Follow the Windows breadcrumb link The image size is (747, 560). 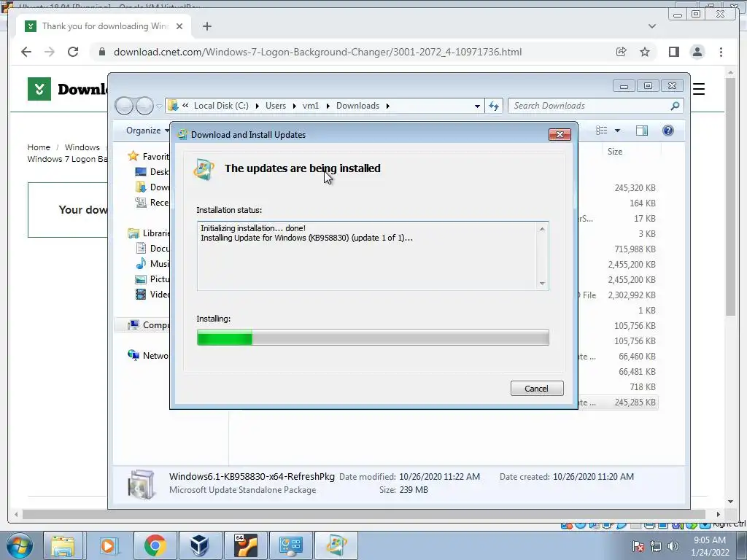pos(82,147)
